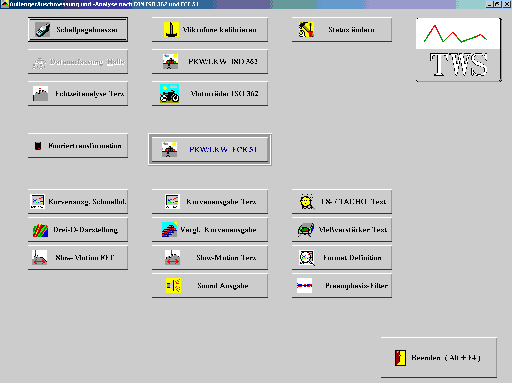The image size is (512, 384).
Task: Open Kurvenausg. Schmalbd. button
Action: tap(78, 202)
